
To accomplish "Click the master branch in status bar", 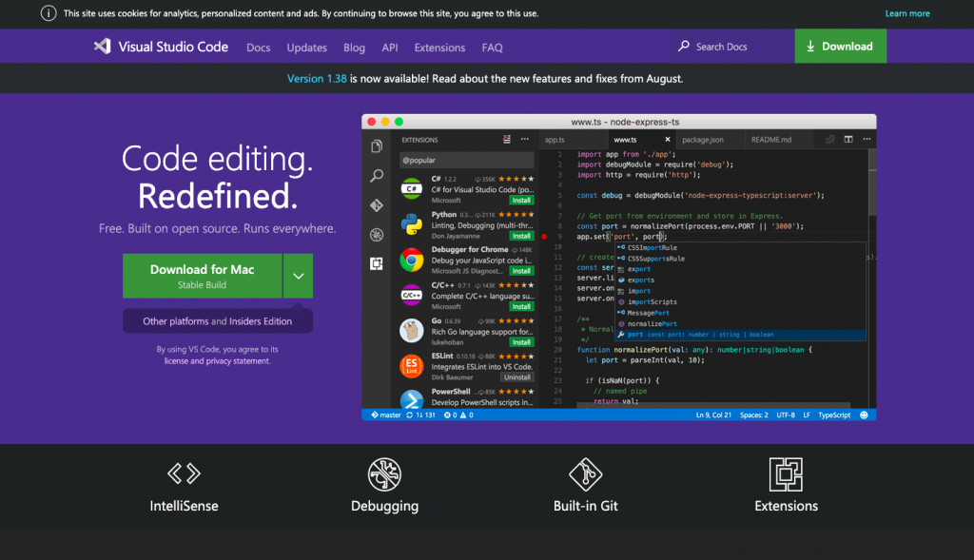I will click(x=386, y=415).
